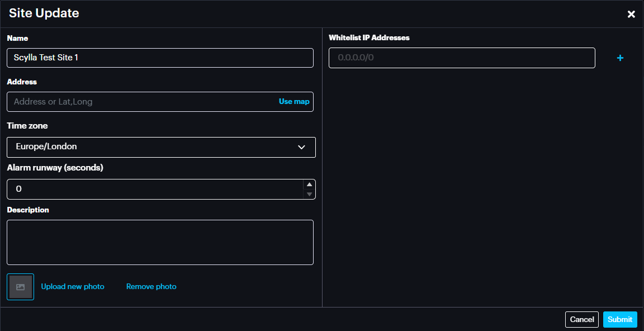Click the Site Update dialog title
This screenshot has height=331, width=644.
click(x=44, y=13)
